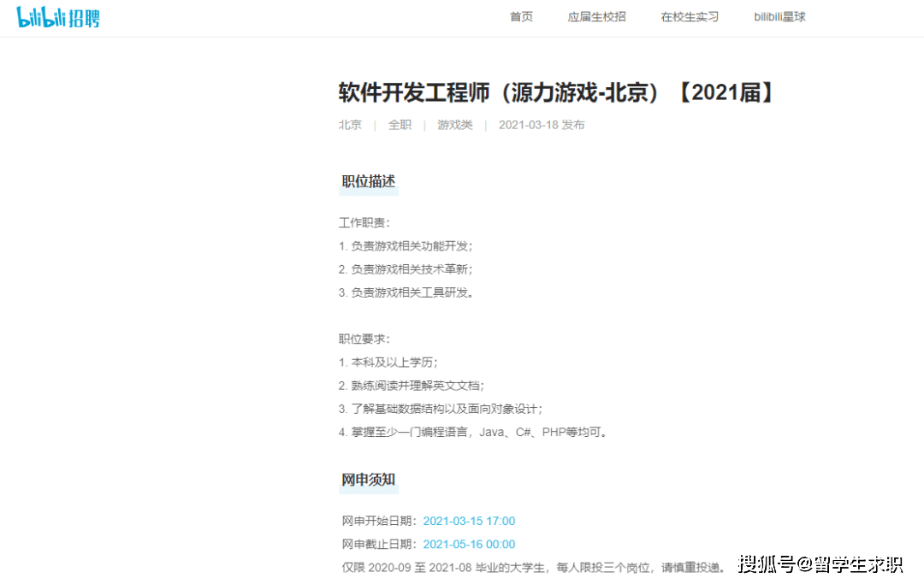Click the 北京 location tag
The width and height of the screenshot is (924, 584).
click(x=350, y=125)
